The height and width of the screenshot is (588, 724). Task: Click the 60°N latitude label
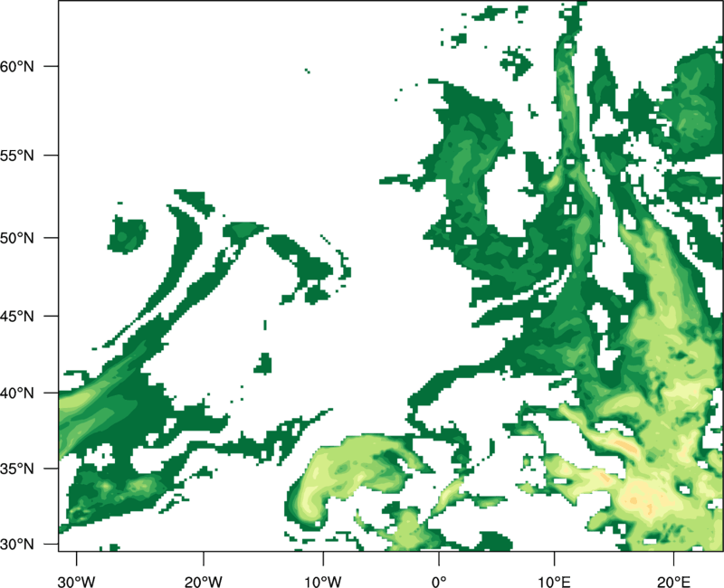(x=16, y=66)
